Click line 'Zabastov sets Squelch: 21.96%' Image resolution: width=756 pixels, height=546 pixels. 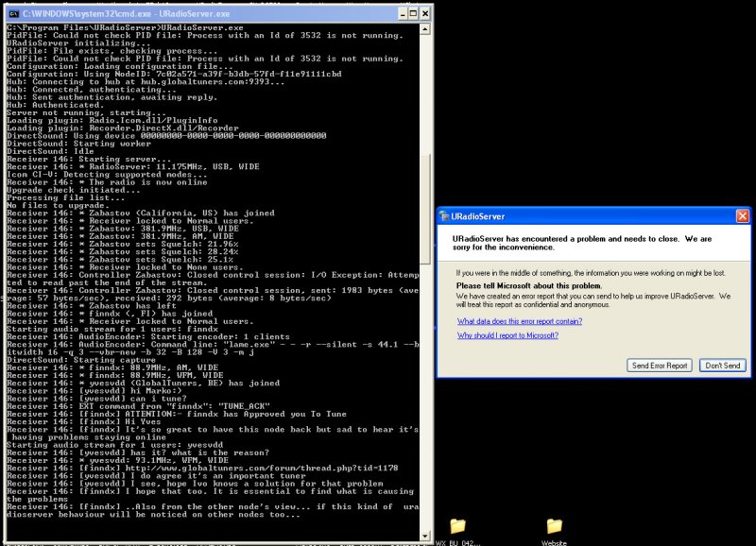click(123, 244)
